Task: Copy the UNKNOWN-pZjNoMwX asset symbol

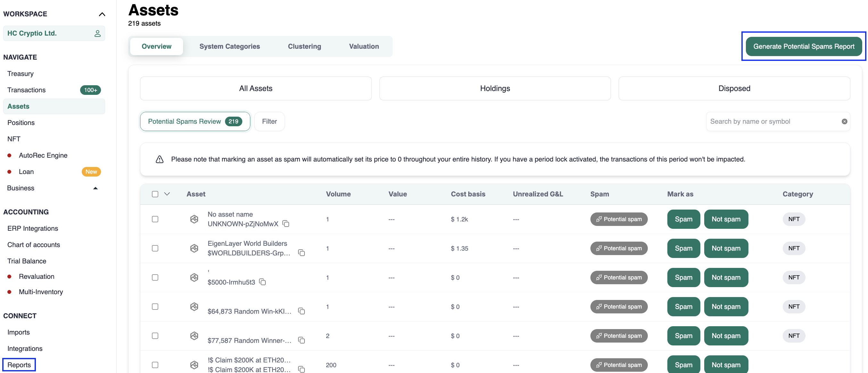Action: pyautogui.click(x=286, y=224)
